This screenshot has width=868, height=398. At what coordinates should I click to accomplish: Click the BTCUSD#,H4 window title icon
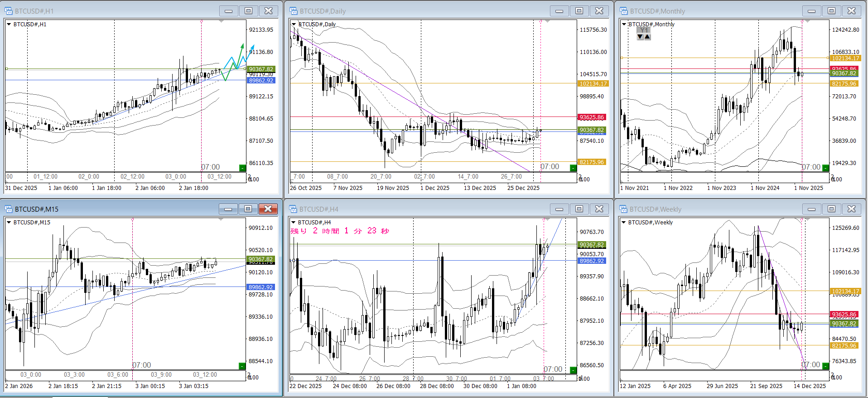click(294, 209)
